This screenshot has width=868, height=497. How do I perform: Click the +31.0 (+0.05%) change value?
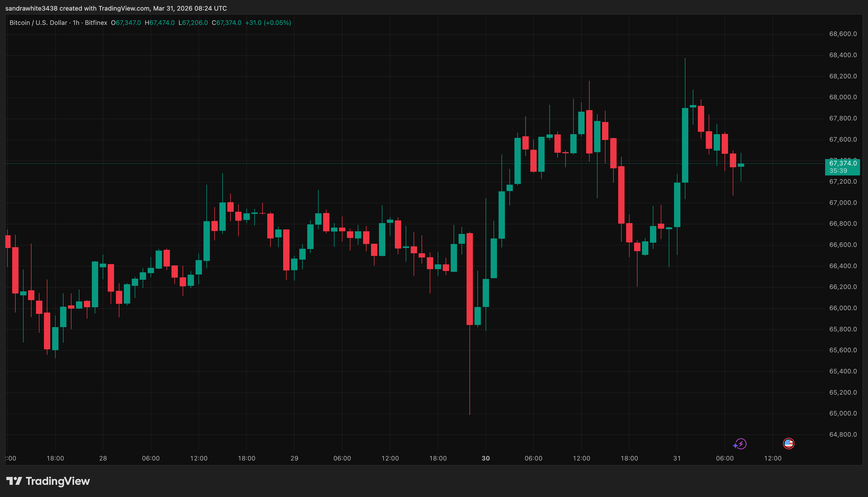click(268, 23)
